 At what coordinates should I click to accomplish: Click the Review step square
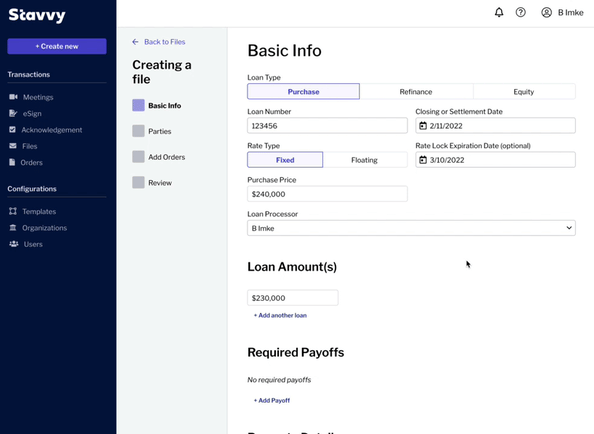(x=138, y=183)
